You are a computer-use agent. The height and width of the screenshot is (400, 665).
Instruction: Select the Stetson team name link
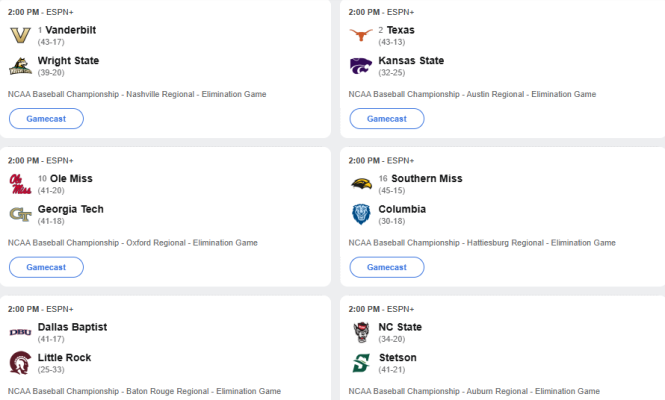click(397, 358)
